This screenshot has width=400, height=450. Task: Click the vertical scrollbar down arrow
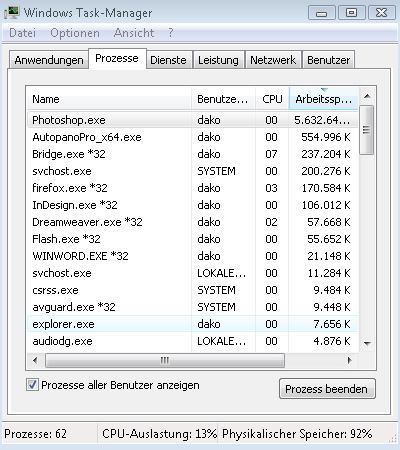click(367, 343)
